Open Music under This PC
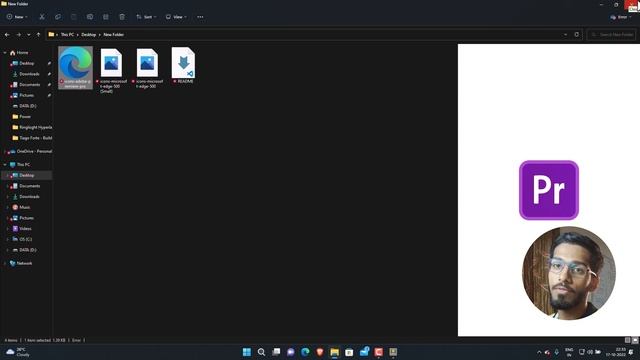 click(x=24, y=207)
